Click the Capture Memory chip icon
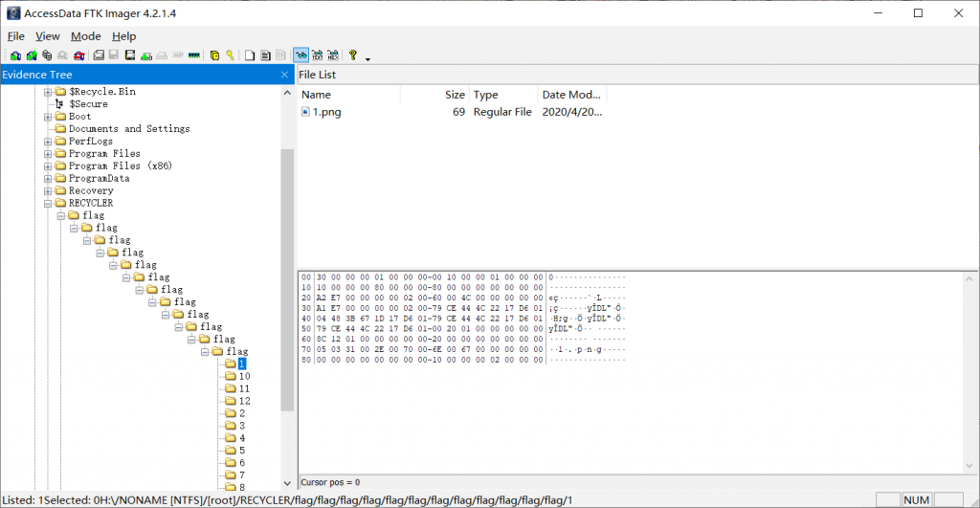 coord(193,55)
